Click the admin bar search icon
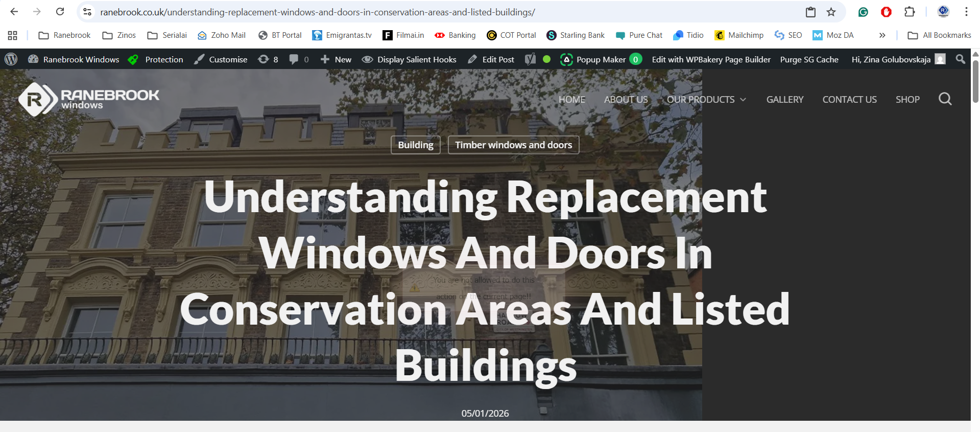980x432 pixels. point(960,59)
